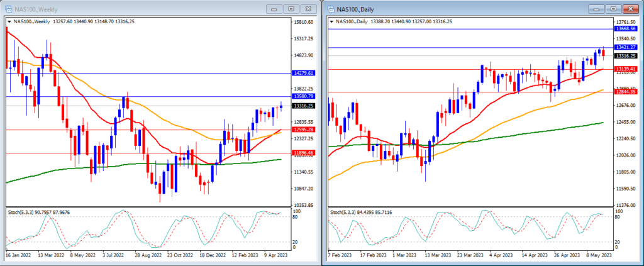Click the 8 May 2022 date on time axis
644x266 pixels.
[84, 255]
